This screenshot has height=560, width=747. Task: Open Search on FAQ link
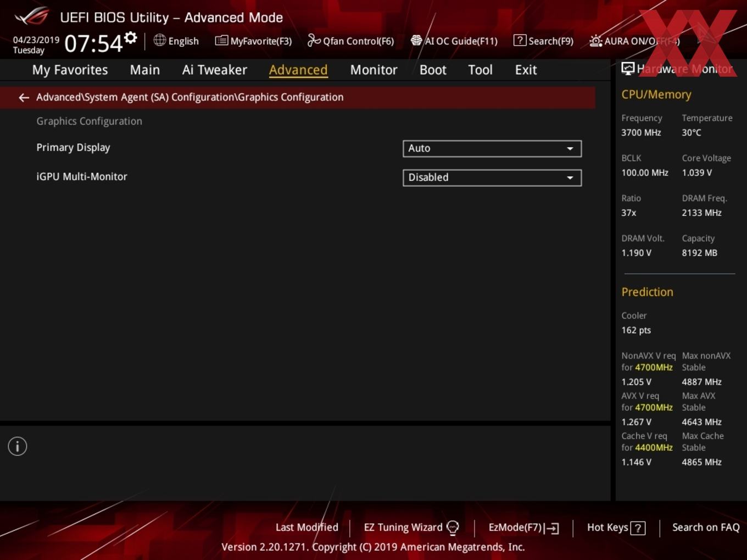706,527
